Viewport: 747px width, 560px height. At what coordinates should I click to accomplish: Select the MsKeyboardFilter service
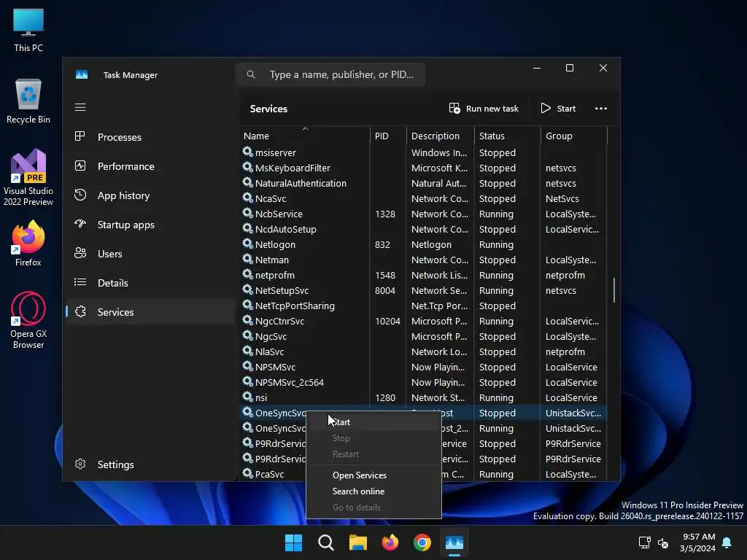[x=423, y=168]
